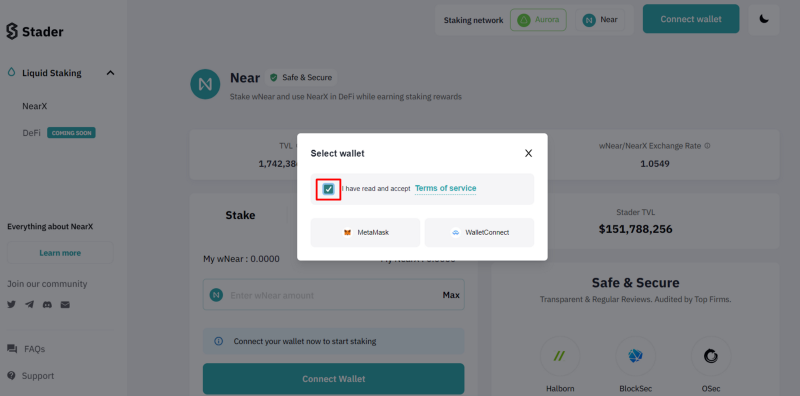Toggle dark mode moon icon

coord(764,19)
